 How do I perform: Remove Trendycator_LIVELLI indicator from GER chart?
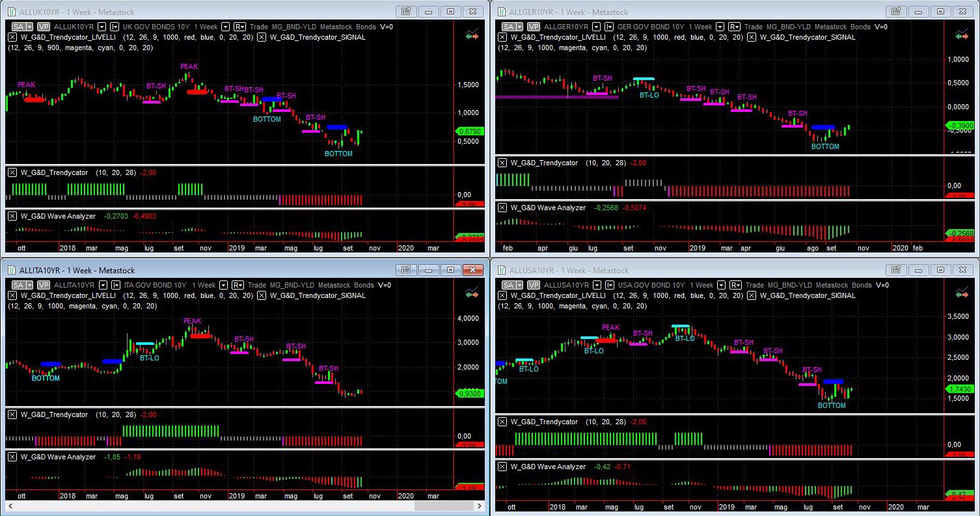click(502, 37)
